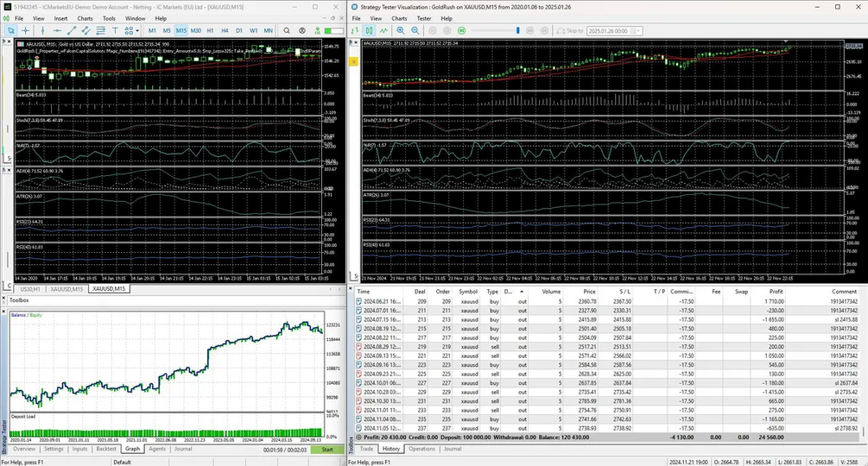The height and width of the screenshot is (466, 868).
Task: Sort history by the D... column arrow
Action: 522,292
